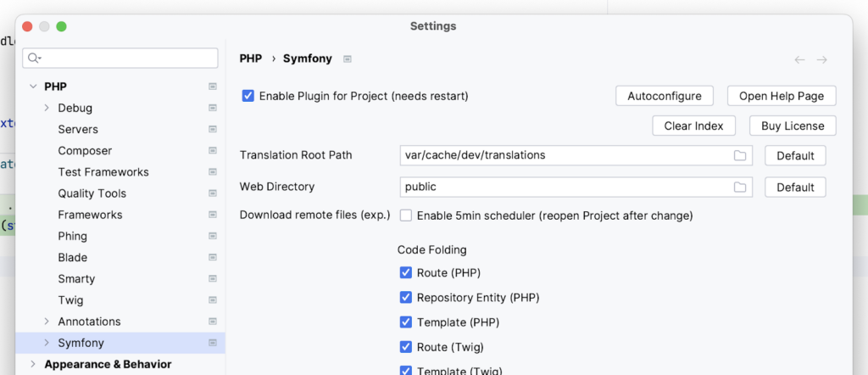Image resolution: width=868 pixels, height=375 pixels.
Task: Click the search magnifier icon
Action: pos(35,58)
